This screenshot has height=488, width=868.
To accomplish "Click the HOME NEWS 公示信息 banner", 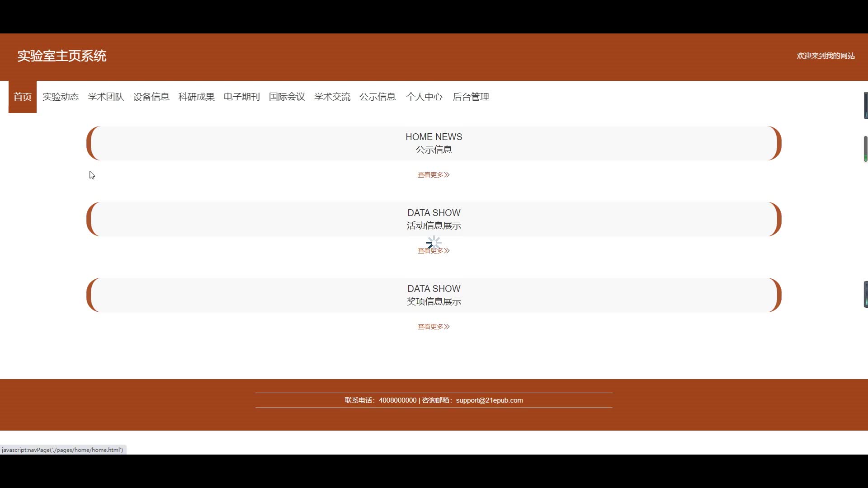I will pos(434,143).
